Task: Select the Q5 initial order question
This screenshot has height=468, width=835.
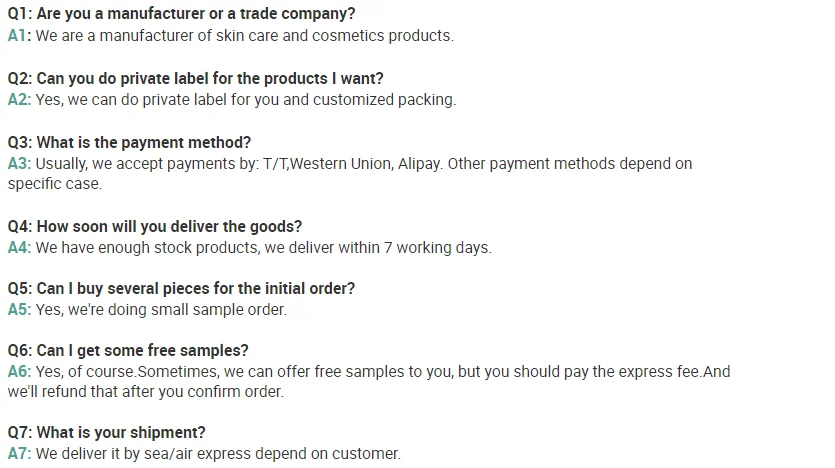Action: point(181,289)
